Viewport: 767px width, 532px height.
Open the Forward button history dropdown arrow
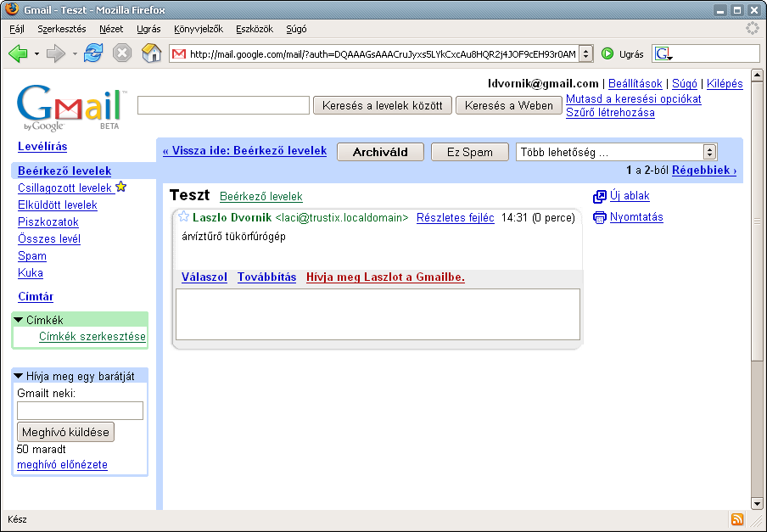pyautogui.click(x=75, y=53)
